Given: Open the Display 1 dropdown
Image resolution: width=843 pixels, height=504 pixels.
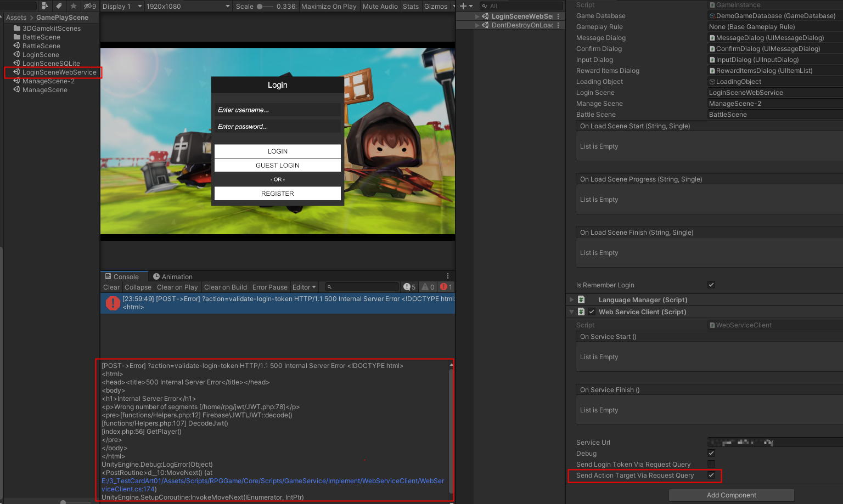Looking at the screenshot, I should (120, 7).
